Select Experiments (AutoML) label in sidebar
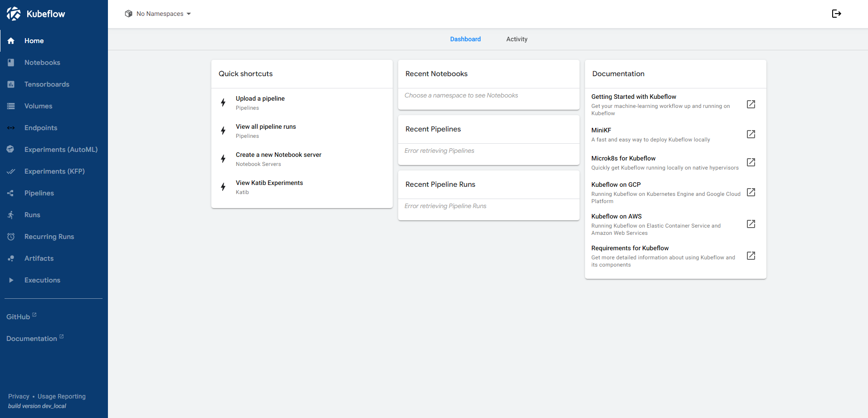Image resolution: width=868 pixels, height=418 pixels. tap(61, 150)
